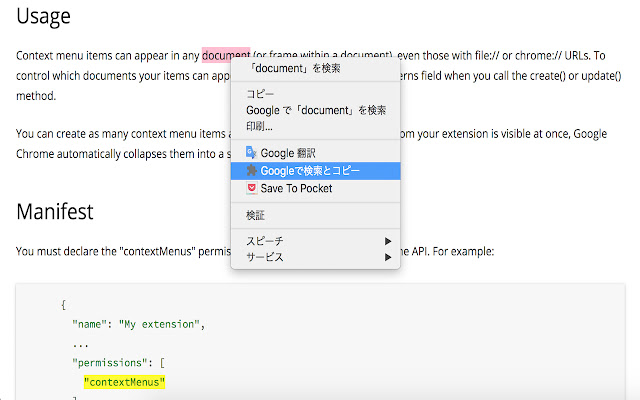
Task: Open the サービス submenu entry
Action: click(x=315, y=257)
